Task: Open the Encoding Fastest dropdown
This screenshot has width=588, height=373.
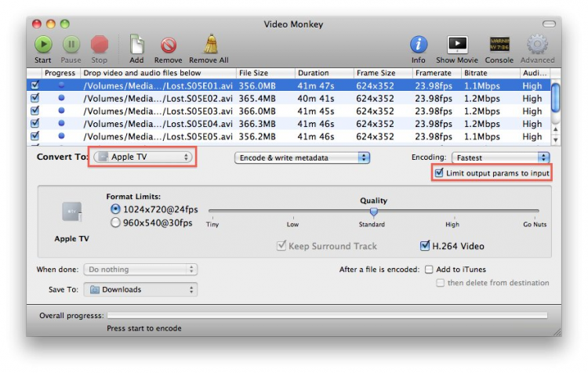Action: point(501,158)
